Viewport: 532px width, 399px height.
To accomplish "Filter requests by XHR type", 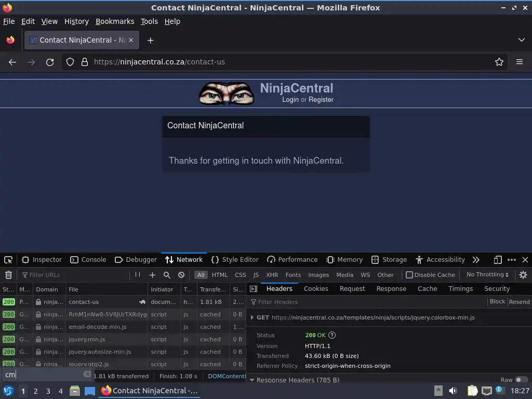I will (272, 275).
